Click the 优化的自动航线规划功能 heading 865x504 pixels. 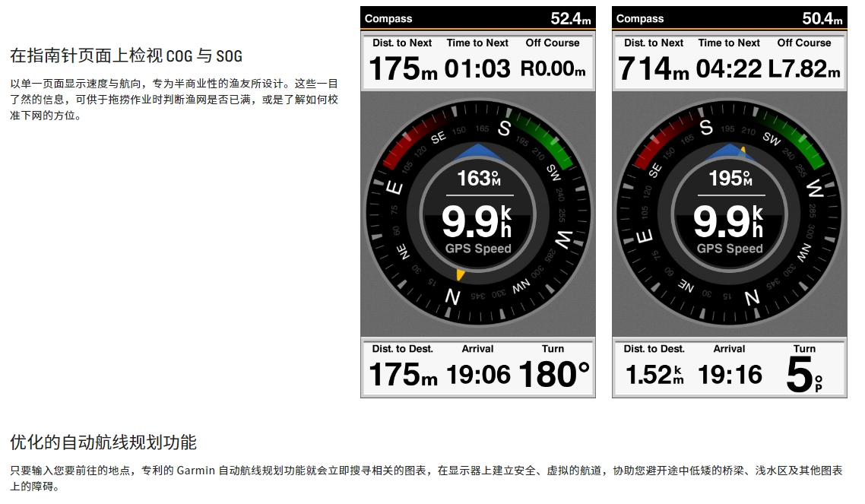[x=103, y=442]
